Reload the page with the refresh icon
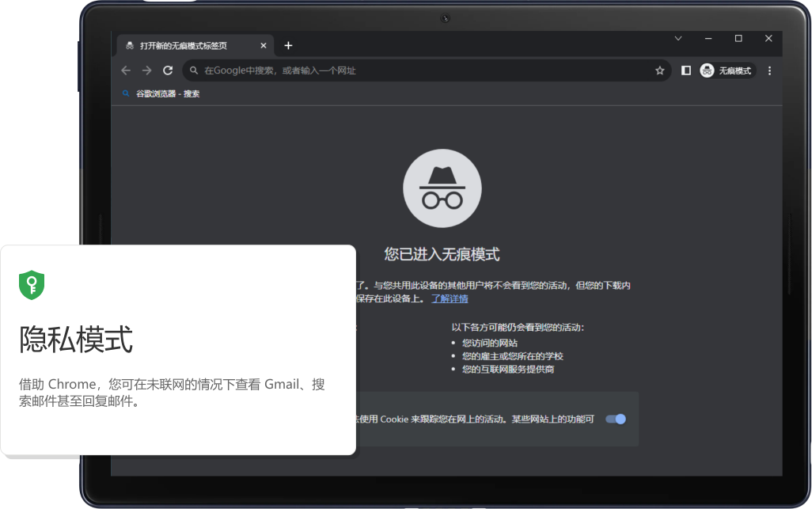Image resolution: width=812 pixels, height=509 pixels. pyautogui.click(x=168, y=70)
